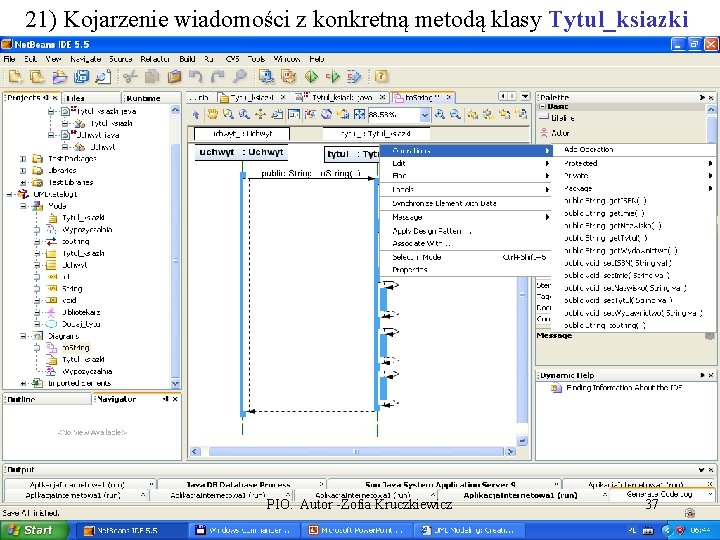Image resolution: width=720 pixels, height=540 pixels.
Task: Click the Paste clipboard icon
Action: click(174, 77)
